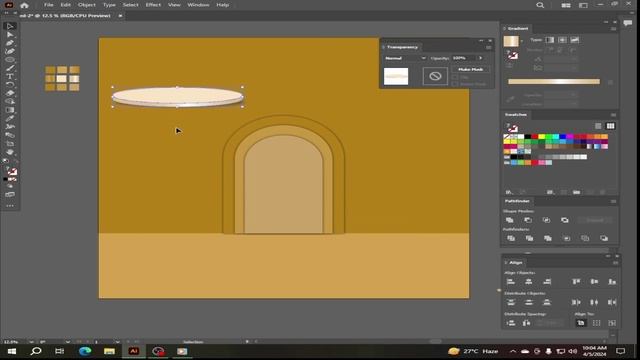Click Intersect shape mode in Pathfinder
Image resolution: width=640 pixels, height=360 pixels.
[546, 220]
